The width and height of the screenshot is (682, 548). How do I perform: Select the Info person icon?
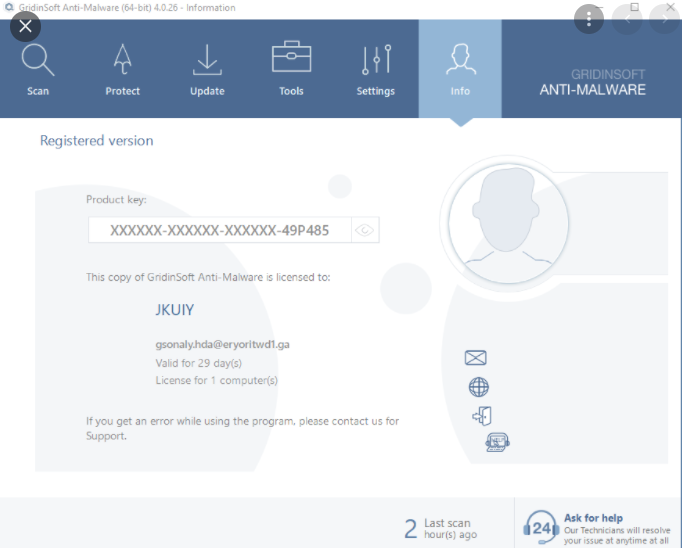(x=461, y=59)
